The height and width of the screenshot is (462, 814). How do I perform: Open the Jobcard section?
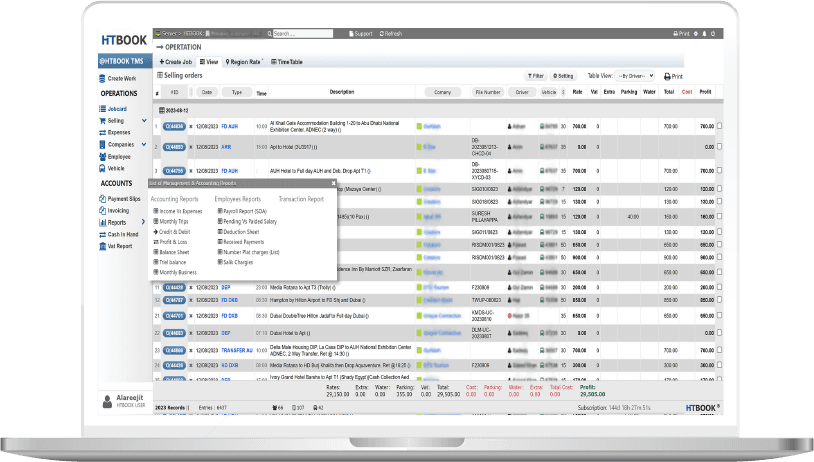[x=113, y=109]
